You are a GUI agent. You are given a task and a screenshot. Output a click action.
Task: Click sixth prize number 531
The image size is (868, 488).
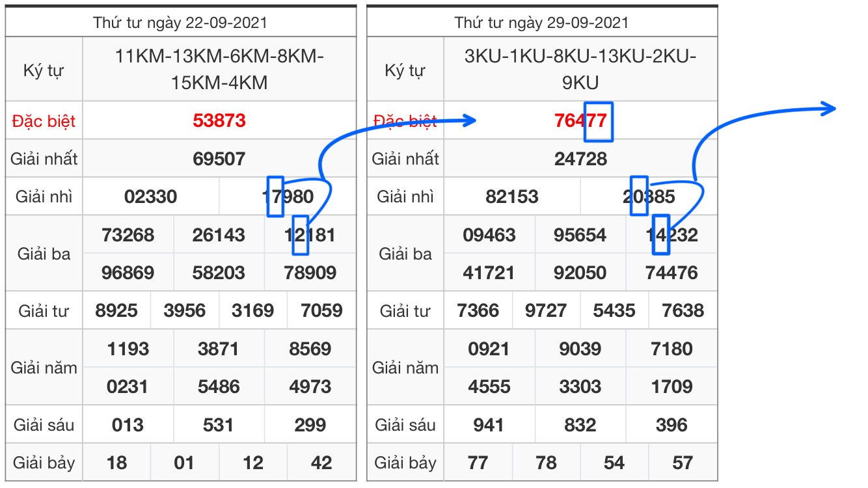(x=218, y=426)
